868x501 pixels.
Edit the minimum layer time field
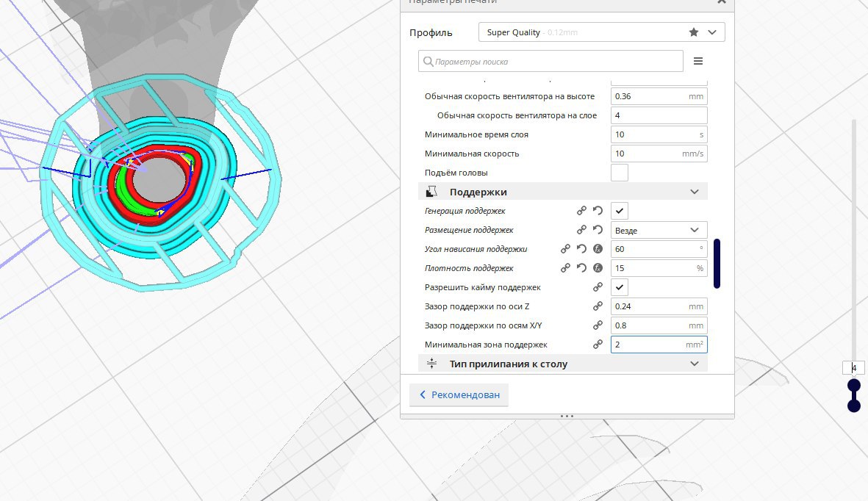[x=659, y=134]
